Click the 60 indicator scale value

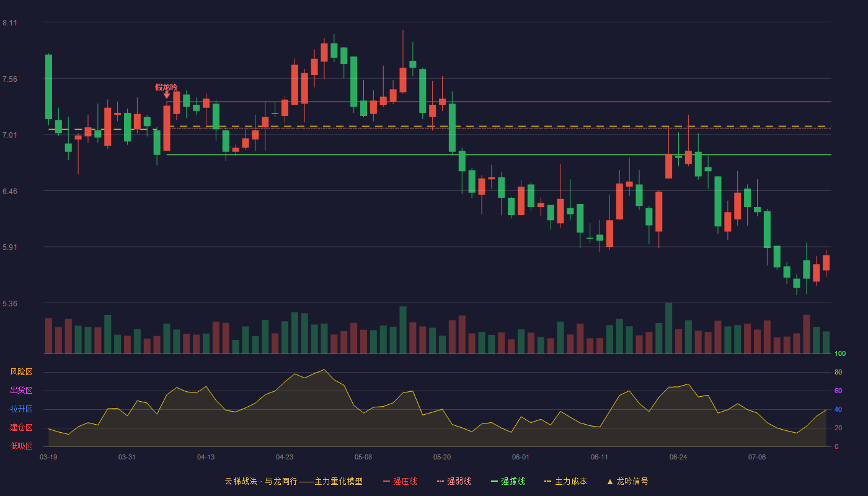[x=838, y=391]
